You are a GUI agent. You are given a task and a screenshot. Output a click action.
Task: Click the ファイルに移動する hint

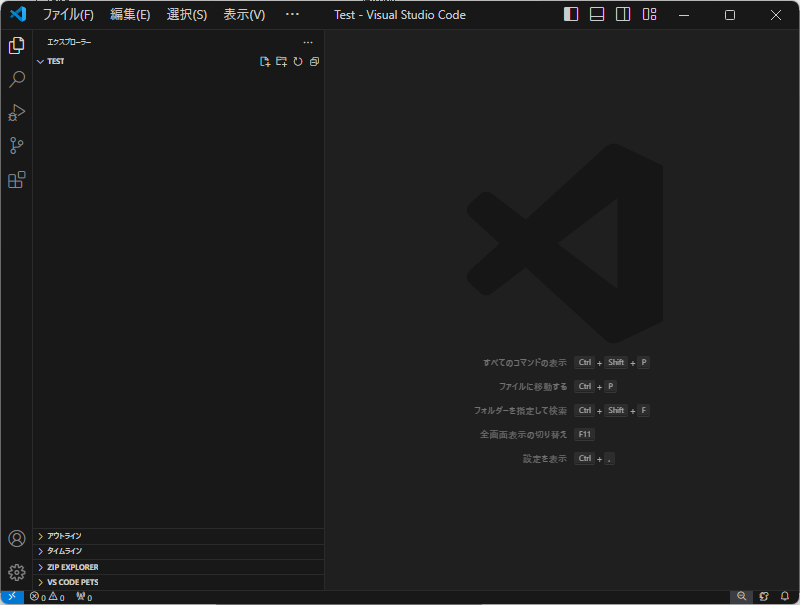533,387
